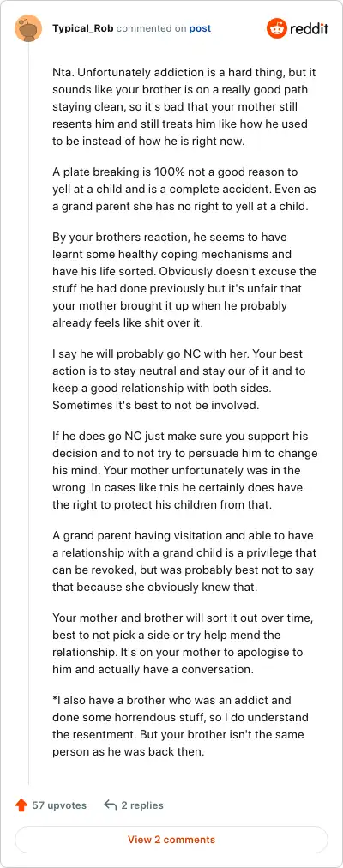Screen dimensions: 343x868
Task: Click the orange Reddit snoo logo
Action: [x=276, y=28]
